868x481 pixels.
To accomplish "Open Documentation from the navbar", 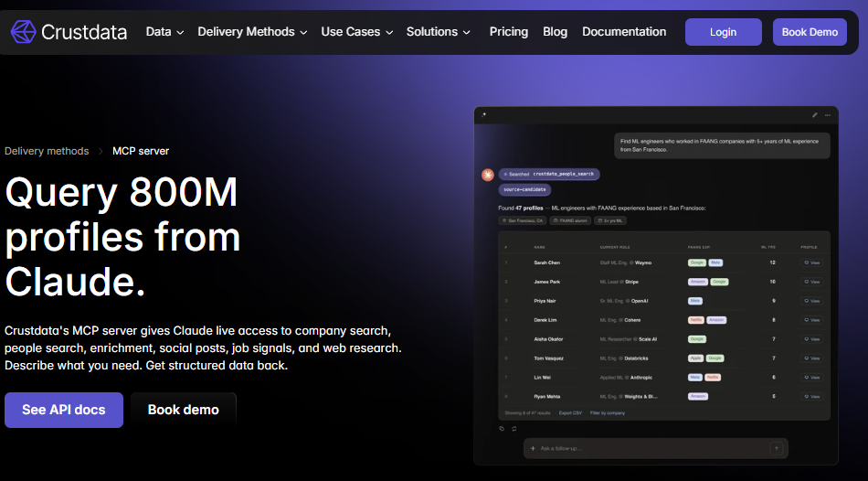I will tap(624, 32).
